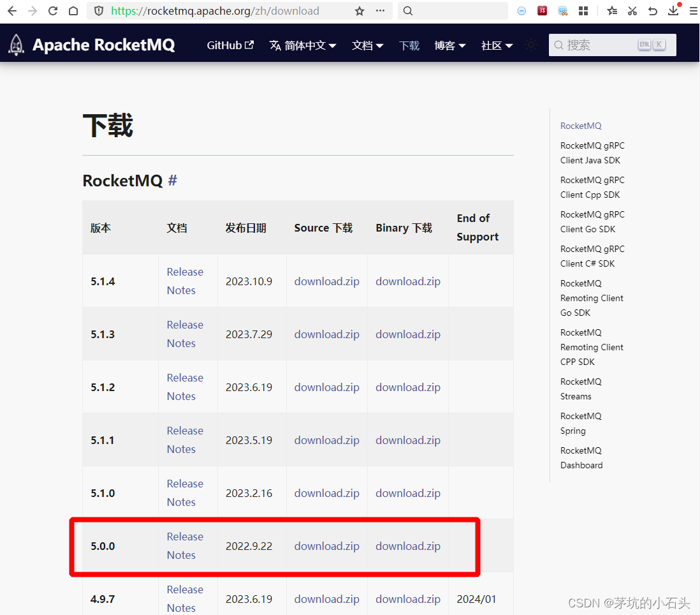Select RocketMQ gRPC Client Java SDK in sidebar
Viewport: 700px width, 615px height.
pos(592,152)
